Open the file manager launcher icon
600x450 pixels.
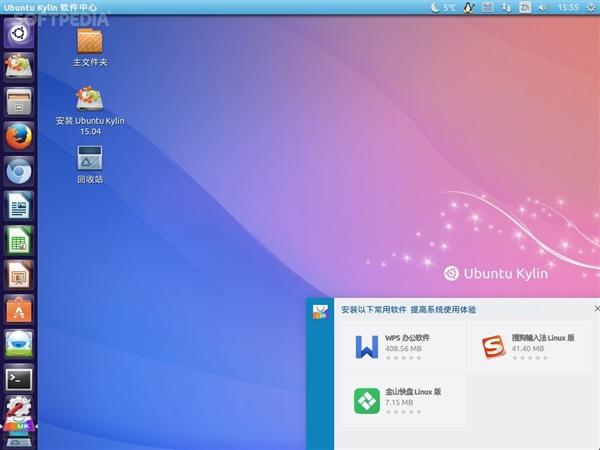(18, 101)
